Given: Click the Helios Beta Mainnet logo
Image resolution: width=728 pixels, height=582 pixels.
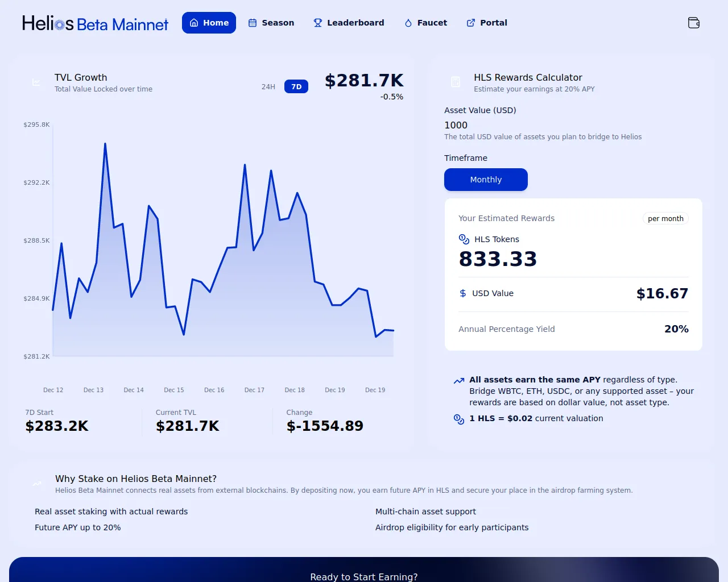Looking at the screenshot, I should tap(95, 23).
